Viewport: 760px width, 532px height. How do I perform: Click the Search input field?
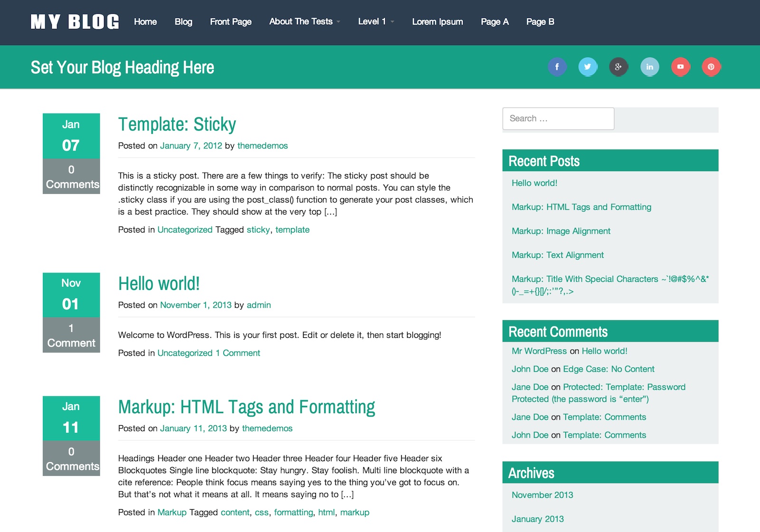click(x=558, y=119)
